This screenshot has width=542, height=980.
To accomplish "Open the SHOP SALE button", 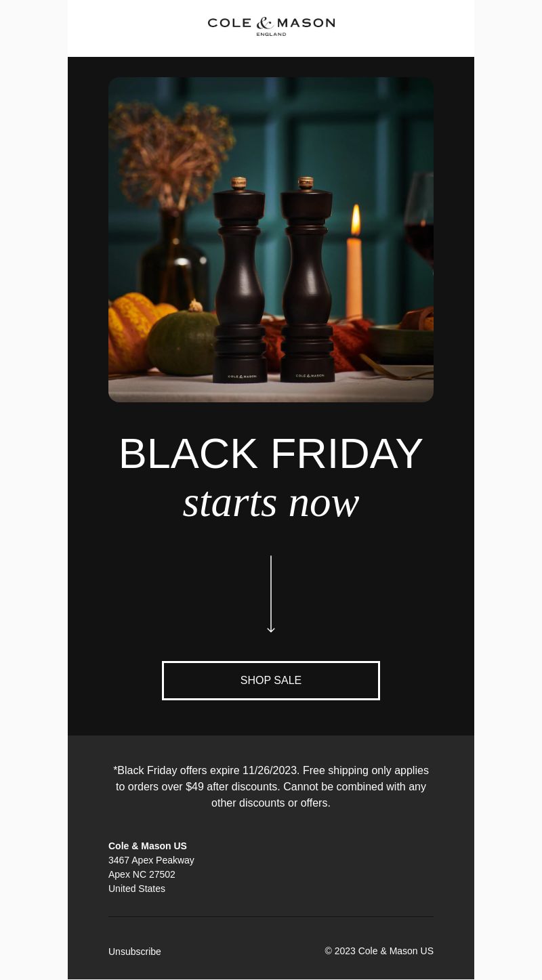I will [x=271, y=681].
